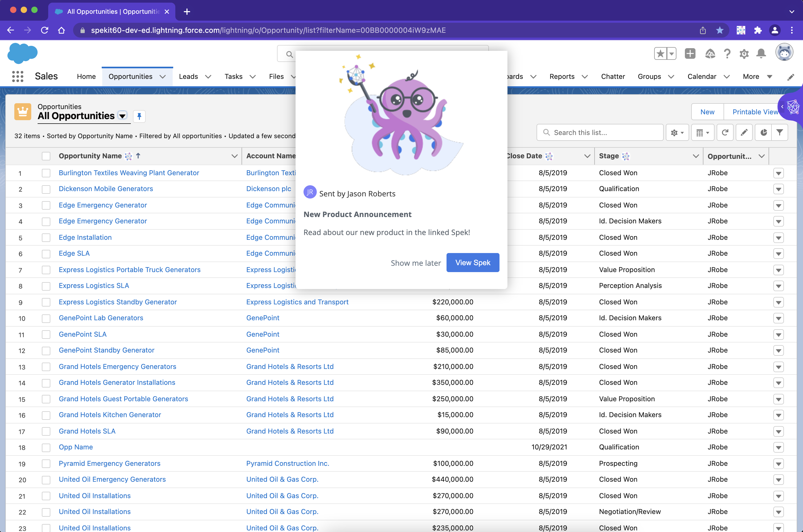Open the Calendar tab
The width and height of the screenshot is (803, 532).
point(702,77)
